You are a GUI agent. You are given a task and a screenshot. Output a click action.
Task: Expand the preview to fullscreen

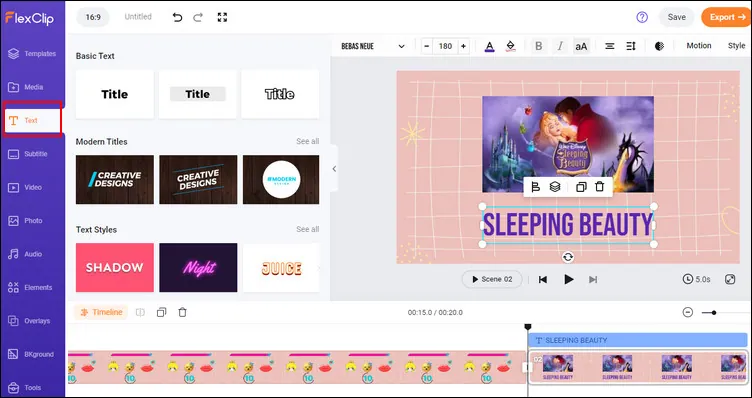point(730,279)
